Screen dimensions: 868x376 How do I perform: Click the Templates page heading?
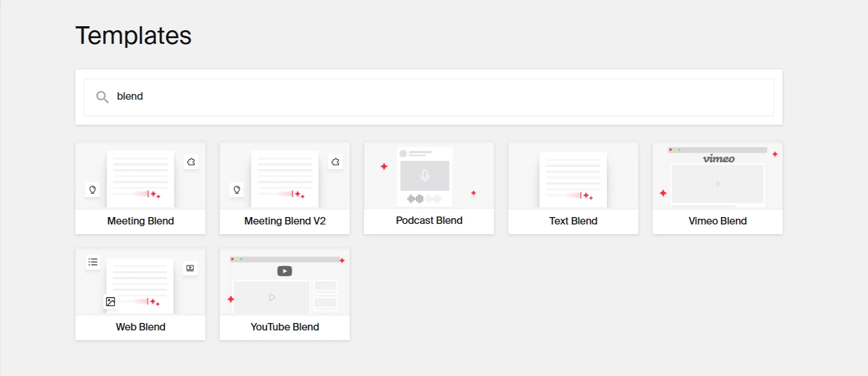(133, 35)
